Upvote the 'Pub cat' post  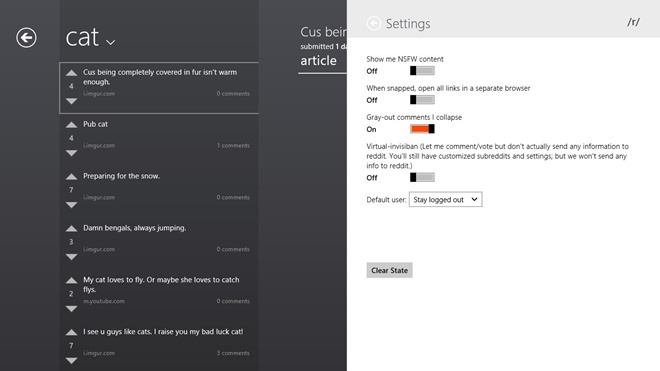point(72,125)
